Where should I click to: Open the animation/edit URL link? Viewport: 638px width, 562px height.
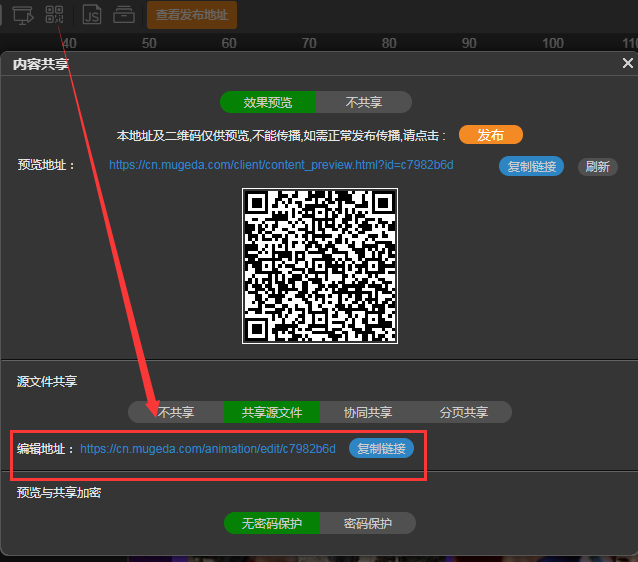(x=208, y=449)
